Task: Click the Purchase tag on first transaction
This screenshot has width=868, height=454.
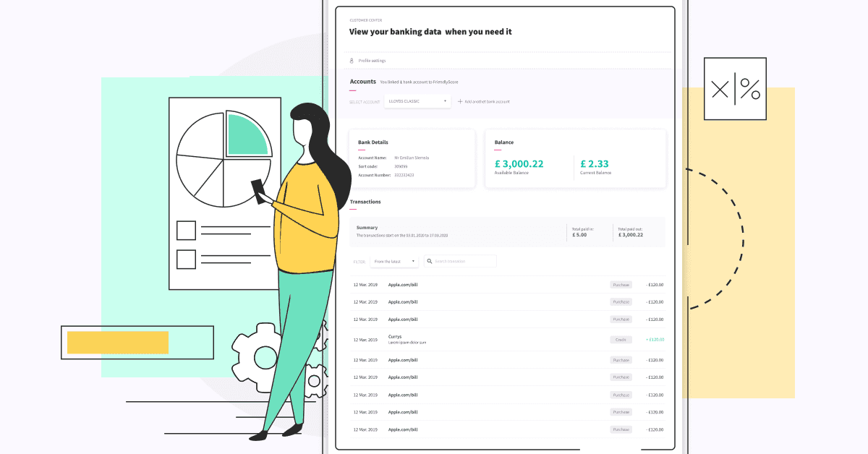Action: [620, 285]
